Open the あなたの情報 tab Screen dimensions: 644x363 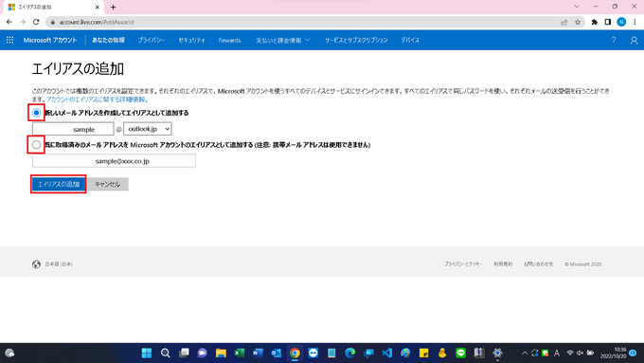108,41
